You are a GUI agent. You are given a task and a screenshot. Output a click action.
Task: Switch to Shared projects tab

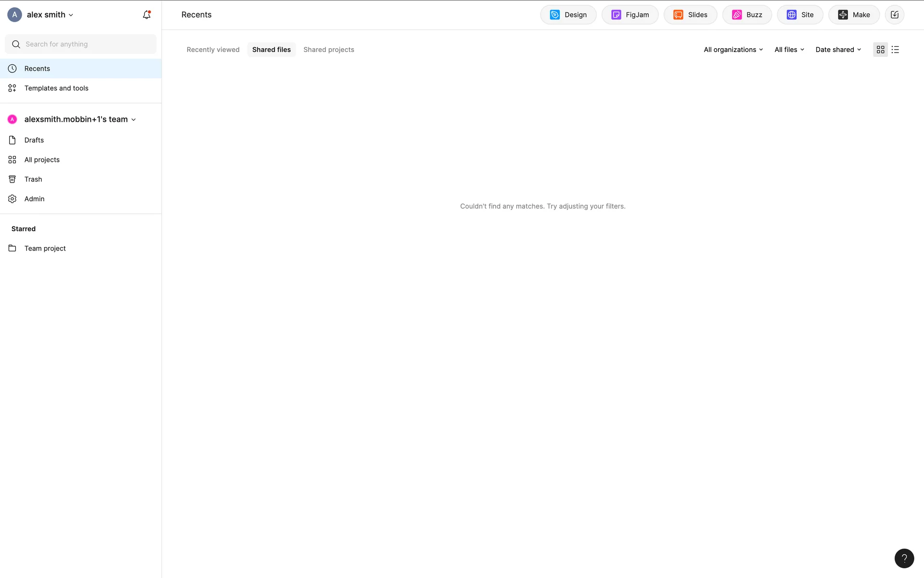click(329, 50)
